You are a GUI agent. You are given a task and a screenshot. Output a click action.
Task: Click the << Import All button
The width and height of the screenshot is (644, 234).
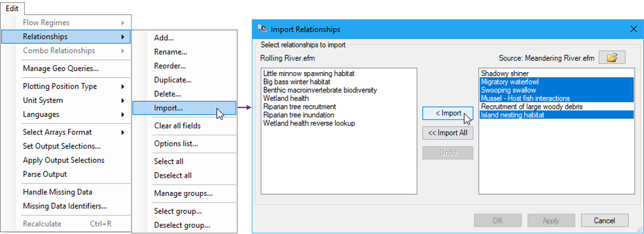(447, 133)
